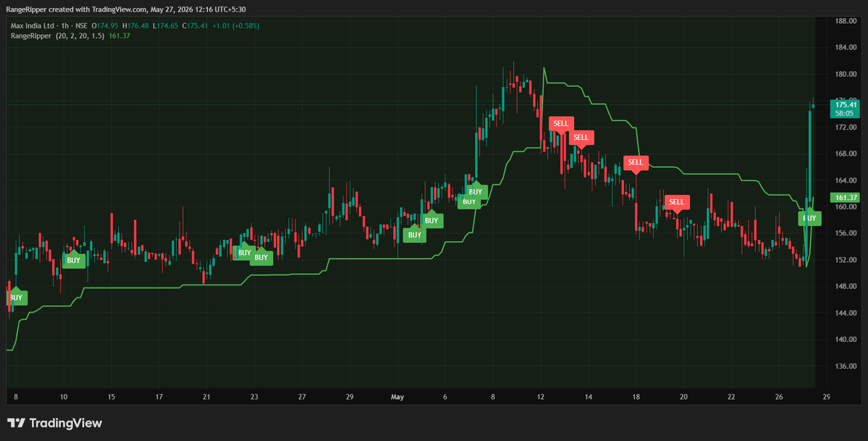868x441 pixels.
Task: Click the BUY label above date 10
Action: pyautogui.click(x=74, y=259)
